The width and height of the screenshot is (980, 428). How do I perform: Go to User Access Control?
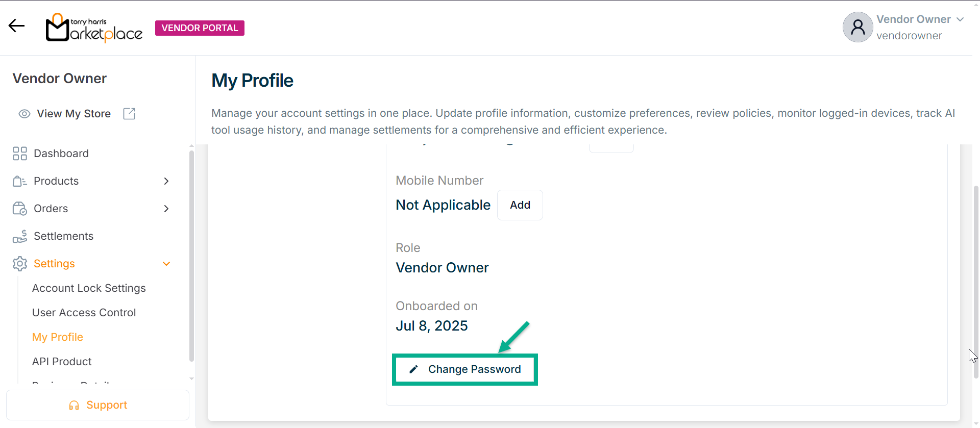click(x=84, y=313)
